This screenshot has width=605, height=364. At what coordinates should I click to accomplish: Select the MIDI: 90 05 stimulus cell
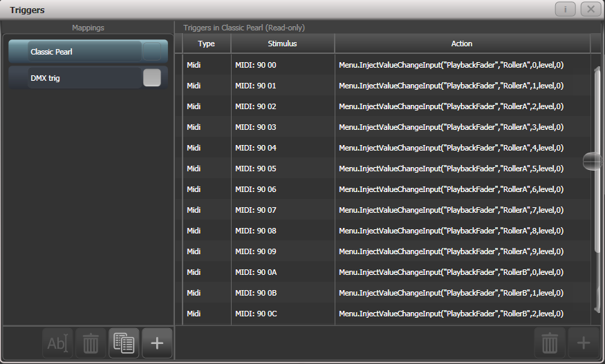click(x=283, y=169)
